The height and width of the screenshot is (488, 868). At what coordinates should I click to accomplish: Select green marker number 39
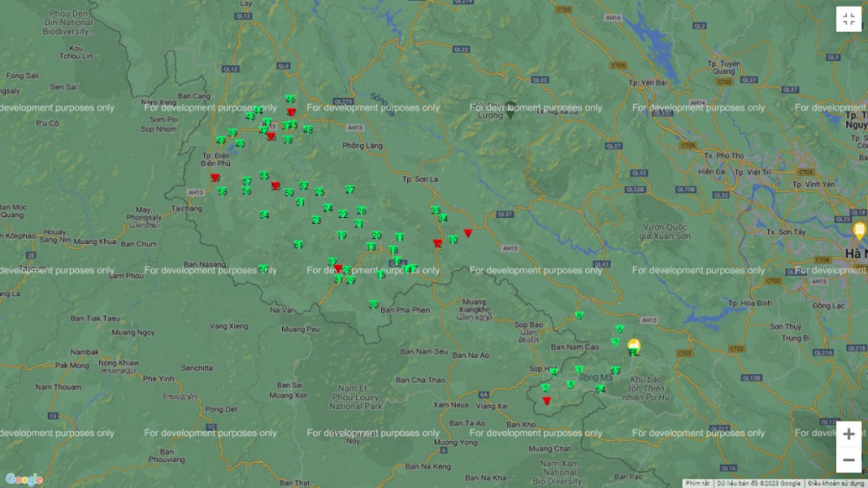point(233,133)
